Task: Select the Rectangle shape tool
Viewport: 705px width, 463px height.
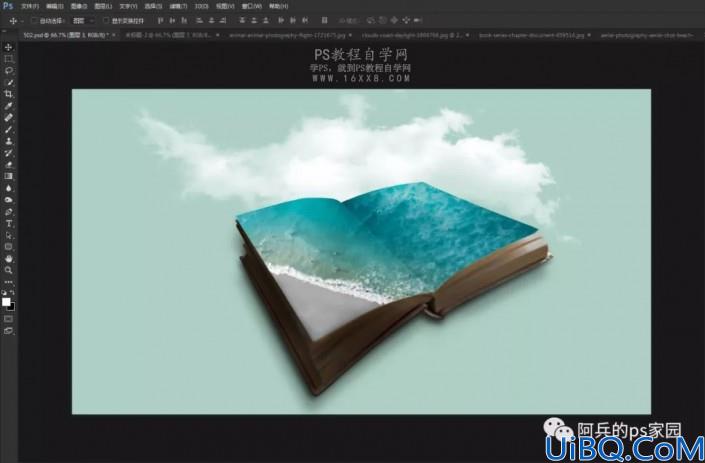Action: pyautogui.click(x=8, y=247)
